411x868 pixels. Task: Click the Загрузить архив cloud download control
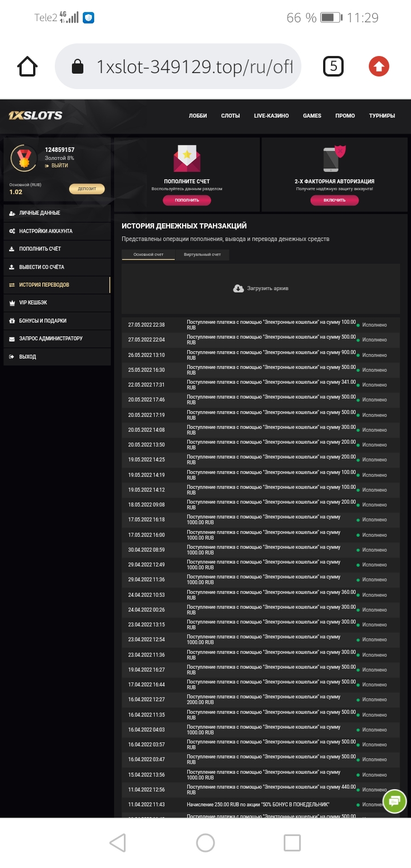coord(260,288)
